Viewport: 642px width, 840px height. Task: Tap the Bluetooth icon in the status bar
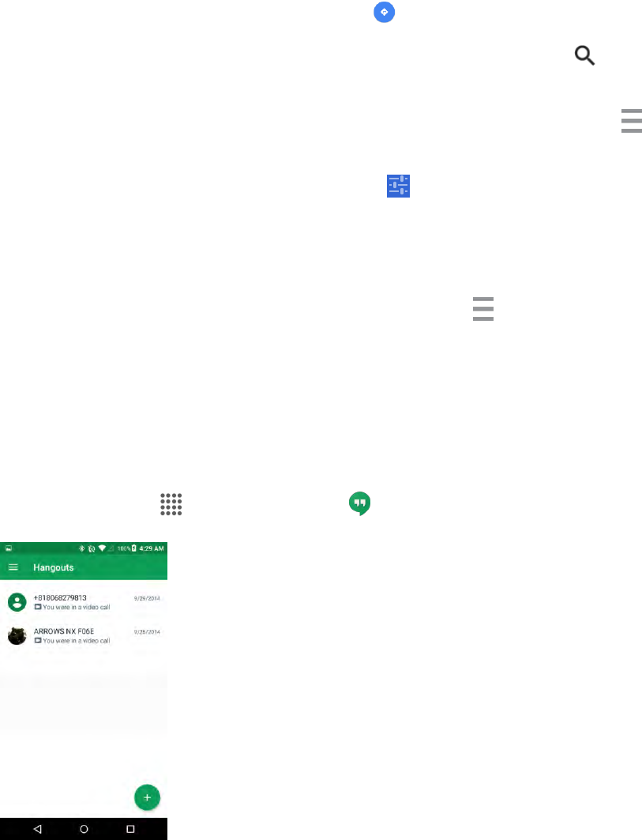click(x=82, y=548)
